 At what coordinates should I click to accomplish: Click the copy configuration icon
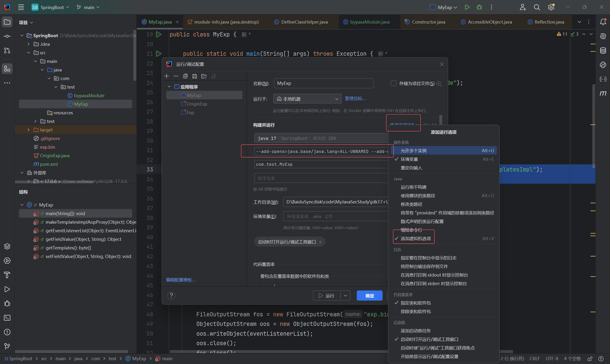click(x=185, y=76)
